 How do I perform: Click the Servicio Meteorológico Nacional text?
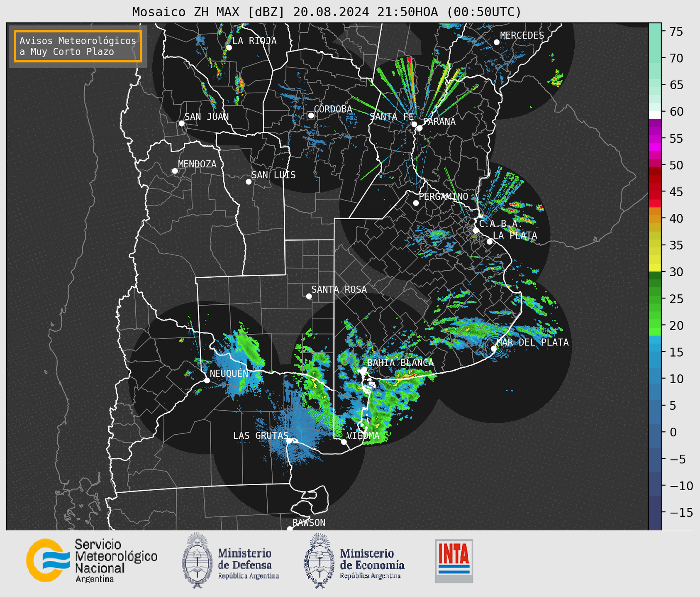[x=116, y=561]
